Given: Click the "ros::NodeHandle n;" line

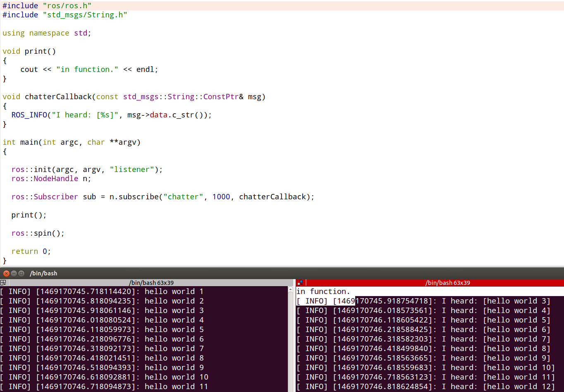Looking at the screenshot, I should (51, 179).
